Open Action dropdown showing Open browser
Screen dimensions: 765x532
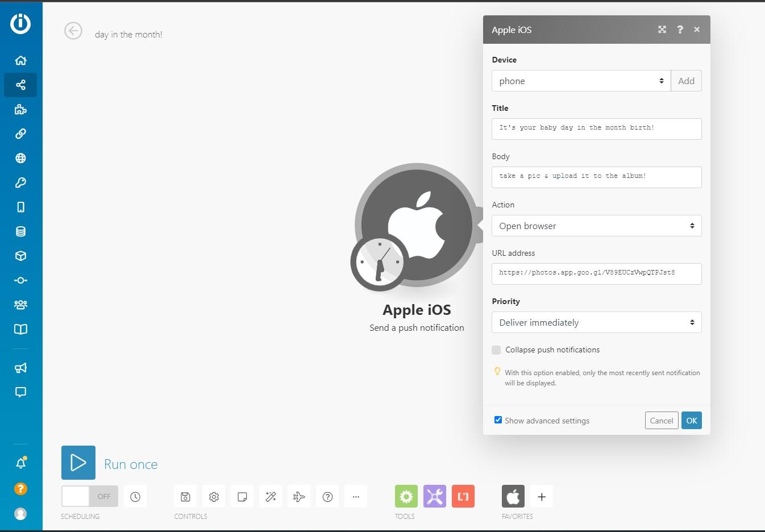596,226
